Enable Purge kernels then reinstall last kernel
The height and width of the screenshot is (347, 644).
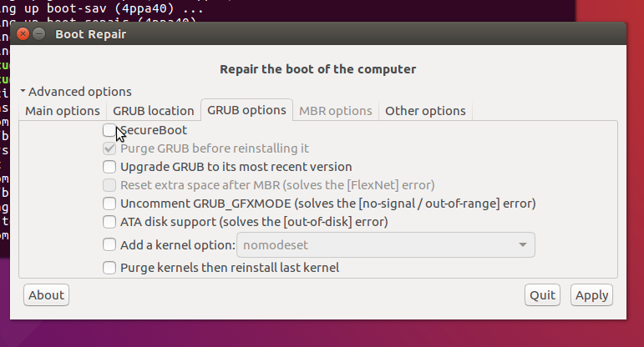point(109,268)
